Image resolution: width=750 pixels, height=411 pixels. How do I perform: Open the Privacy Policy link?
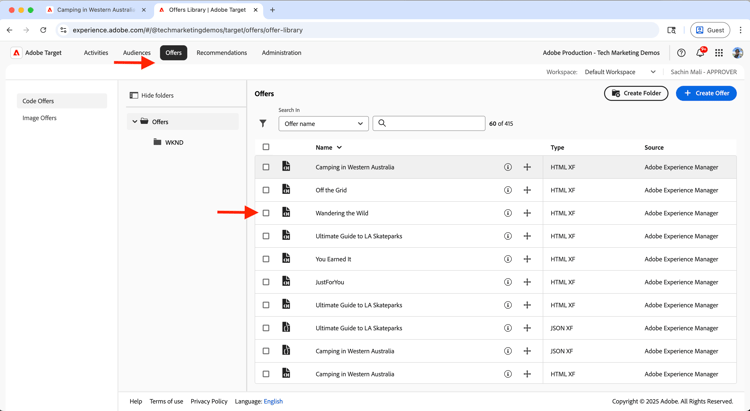[x=209, y=401]
